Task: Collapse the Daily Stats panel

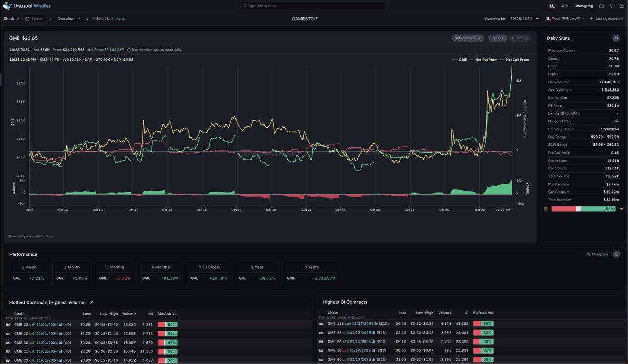Action: (616, 38)
